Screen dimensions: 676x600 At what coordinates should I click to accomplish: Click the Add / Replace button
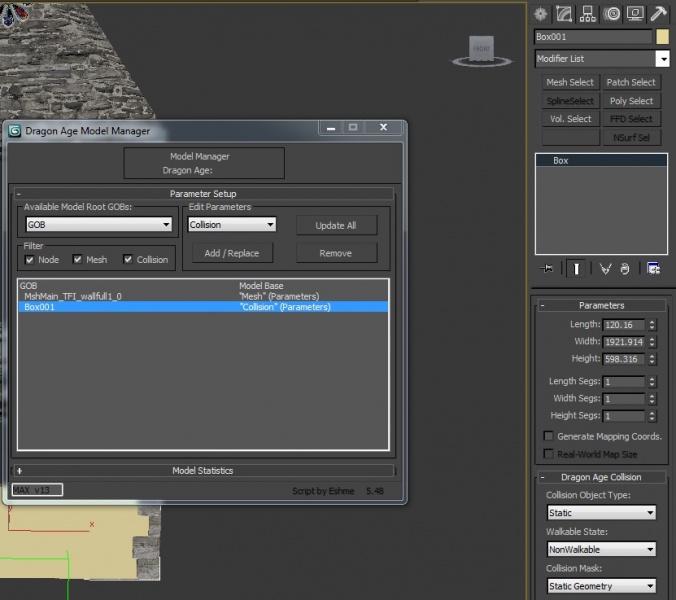pyautogui.click(x=232, y=253)
